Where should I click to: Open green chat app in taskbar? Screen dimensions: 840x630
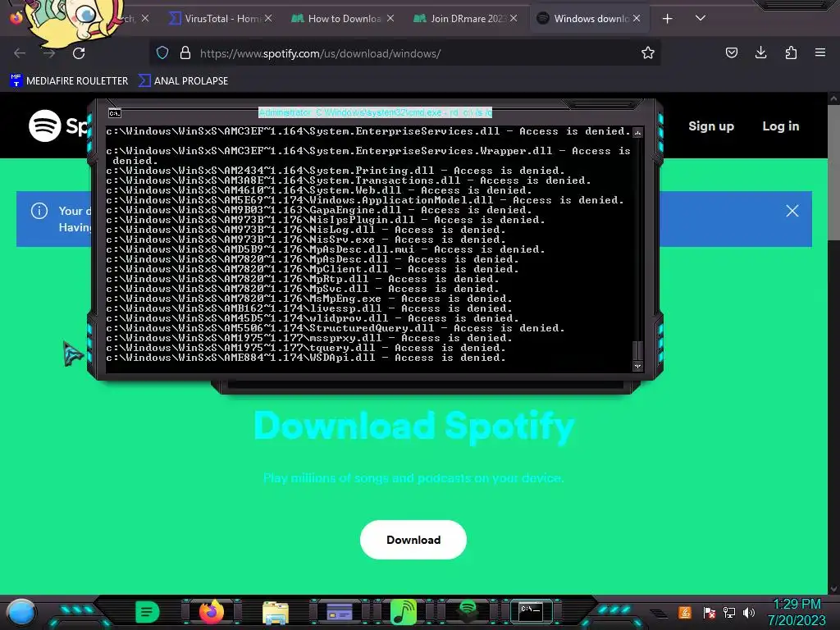pos(148,612)
